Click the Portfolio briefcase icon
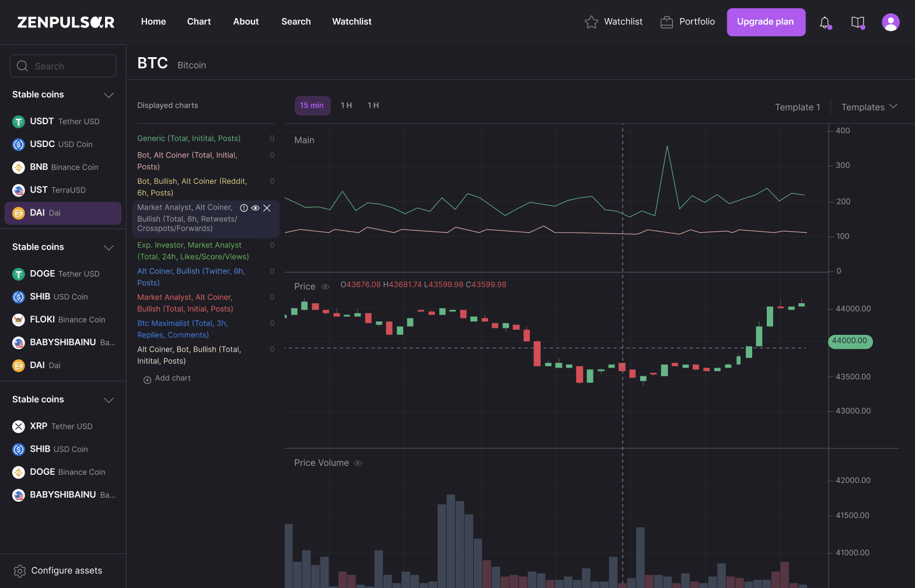Screen dimensions: 915x588 point(666,22)
